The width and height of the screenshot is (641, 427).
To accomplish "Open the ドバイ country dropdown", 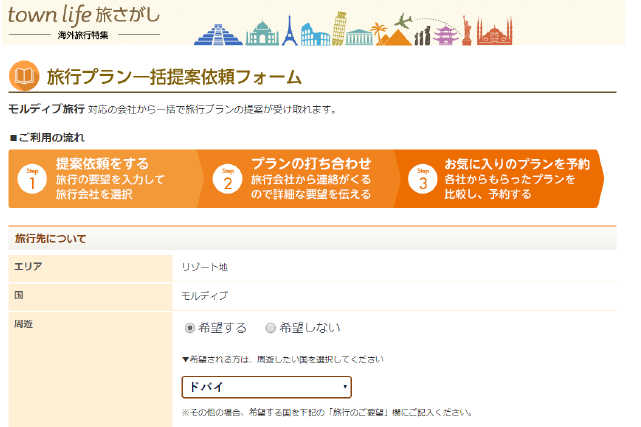I will (x=265, y=387).
